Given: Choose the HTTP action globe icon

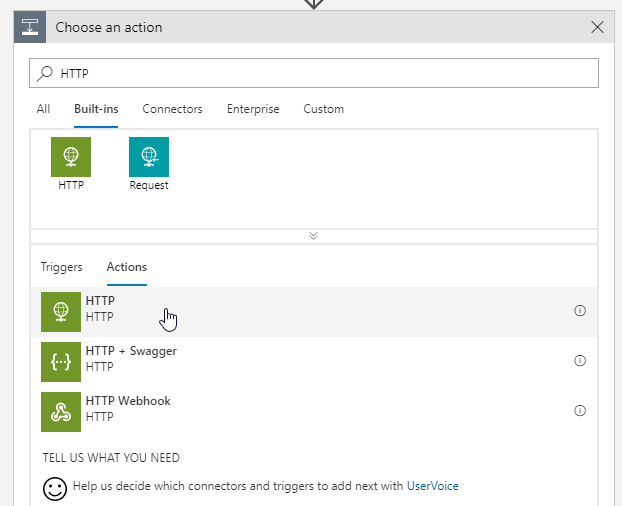Looking at the screenshot, I should [x=61, y=312].
